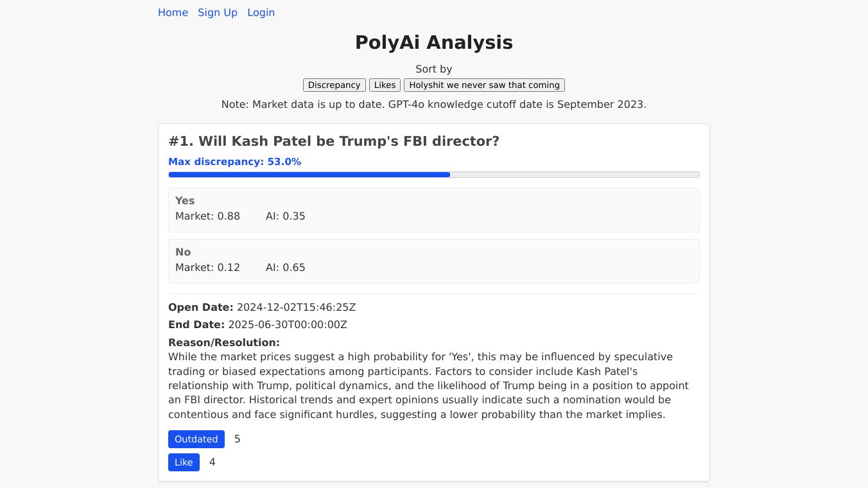Mark the Kash Patel analysis as Outdated
The height and width of the screenshot is (488, 868).
196,439
